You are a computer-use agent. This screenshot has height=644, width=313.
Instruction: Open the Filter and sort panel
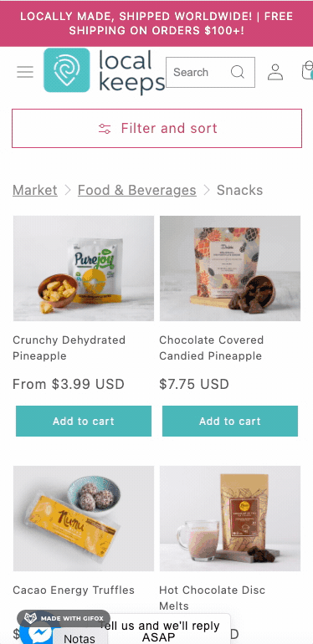pyautogui.click(x=156, y=128)
